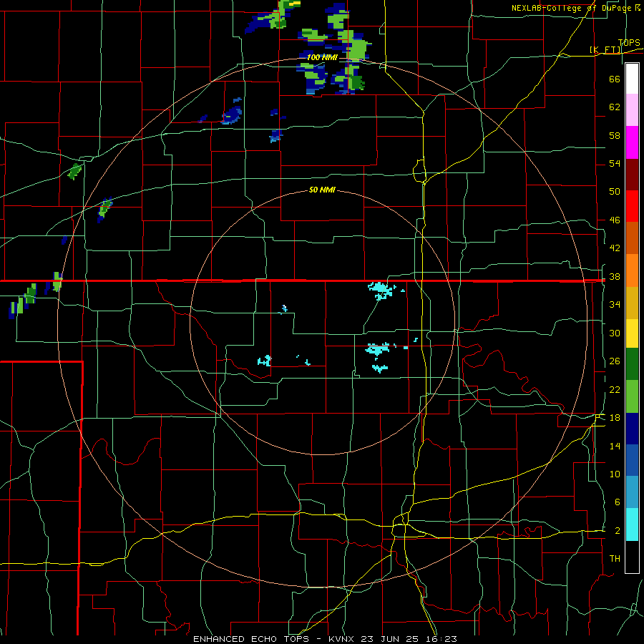Click the "50 NMI" range ring label
The width and height of the screenshot is (644, 644).
pyautogui.click(x=322, y=190)
